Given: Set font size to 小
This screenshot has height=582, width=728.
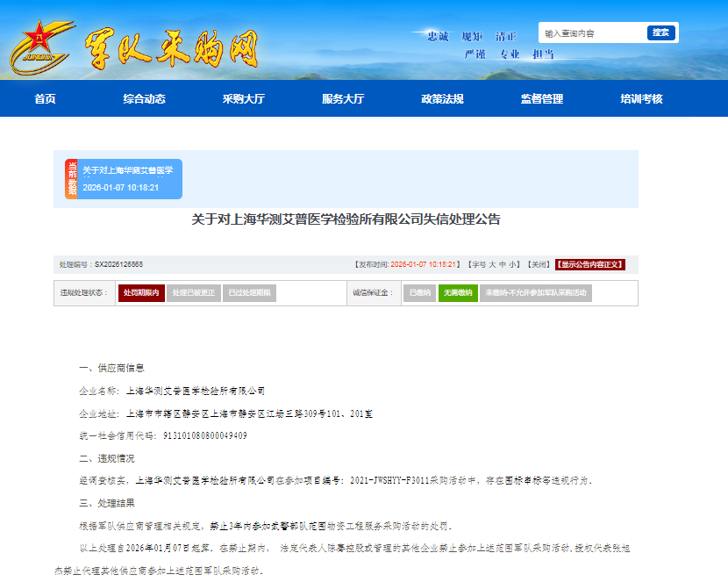Looking at the screenshot, I should (513, 264).
